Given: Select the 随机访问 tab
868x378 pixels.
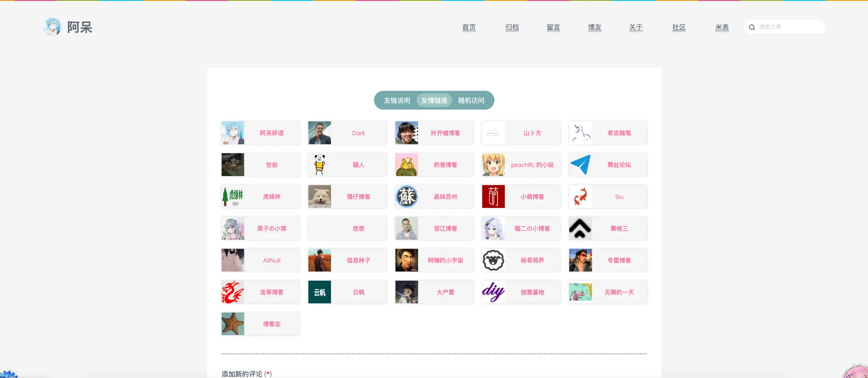Looking at the screenshot, I should 471,101.
